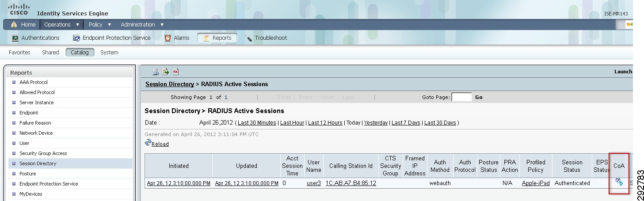Switch to the System tab
644x201 pixels.
109,52
